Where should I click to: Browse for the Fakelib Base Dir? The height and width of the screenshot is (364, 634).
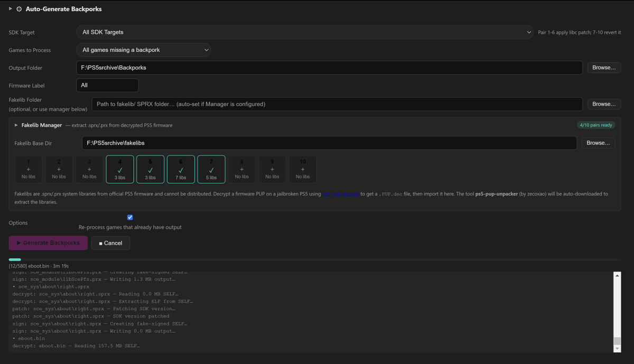[598, 143]
